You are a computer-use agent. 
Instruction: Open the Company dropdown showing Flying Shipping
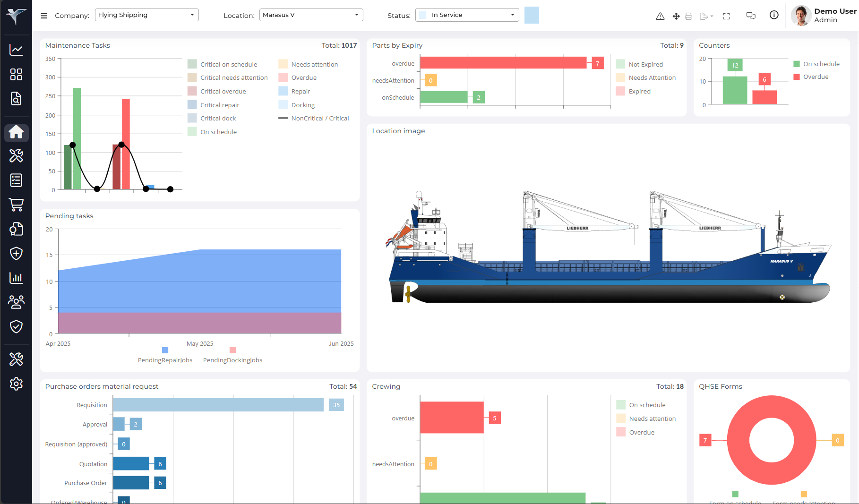pos(146,15)
